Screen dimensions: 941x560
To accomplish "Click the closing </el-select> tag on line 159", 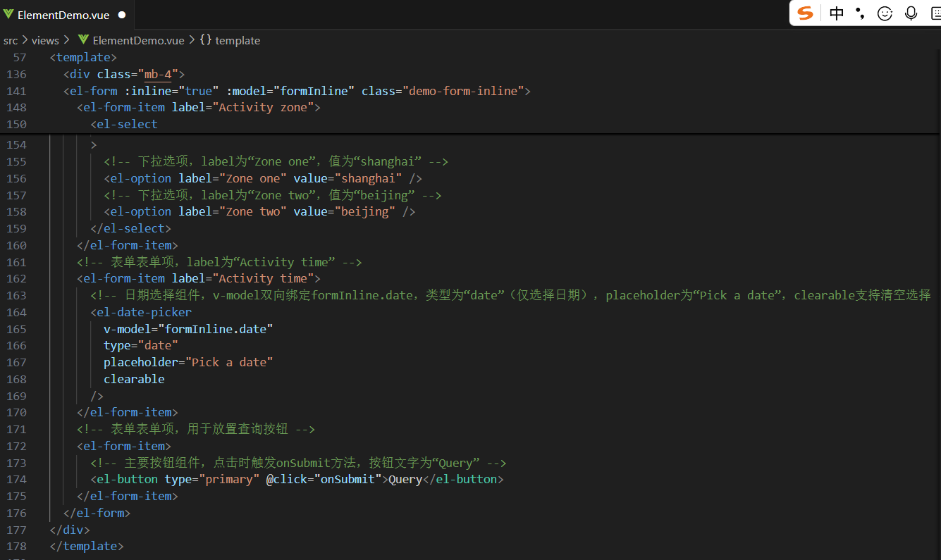I will [131, 228].
